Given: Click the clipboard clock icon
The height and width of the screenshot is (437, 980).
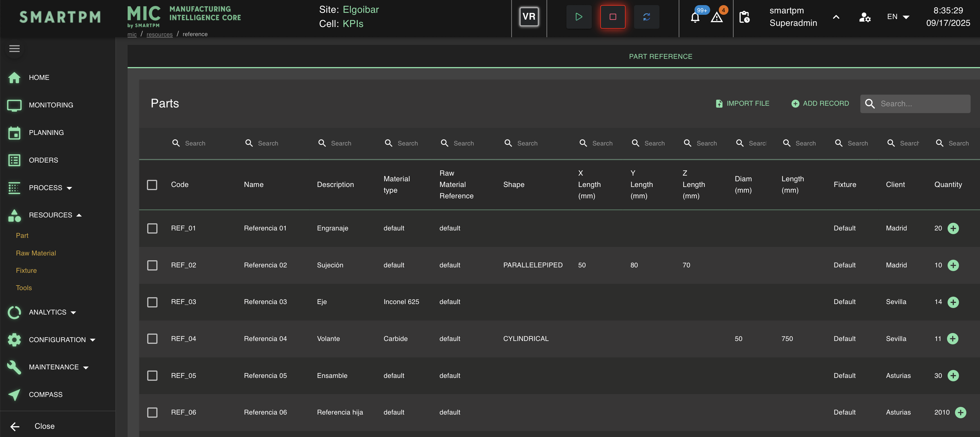Looking at the screenshot, I should pyautogui.click(x=744, y=17).
